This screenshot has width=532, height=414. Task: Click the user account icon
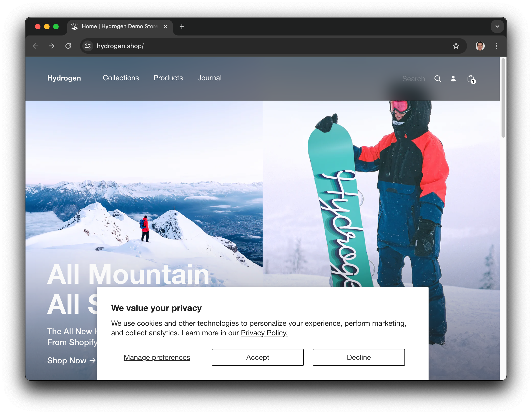[453, 78]
